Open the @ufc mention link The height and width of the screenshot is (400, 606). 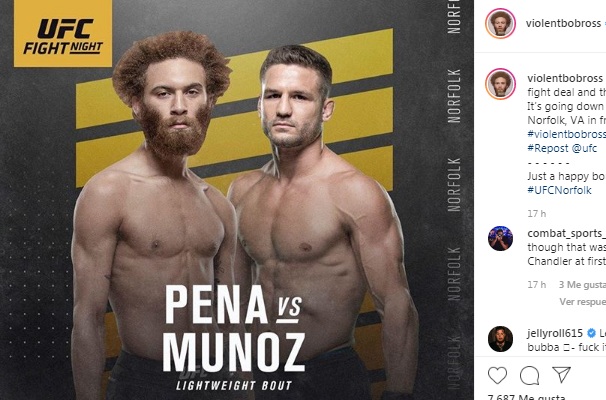click(584, 148)
